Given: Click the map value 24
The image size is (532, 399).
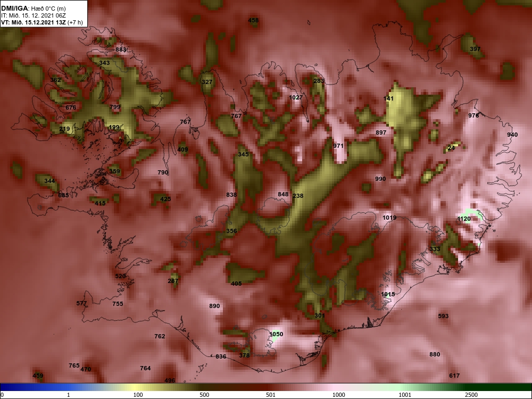Looking at the screenshot, I should pyautogui.click(x=451, y=148).
